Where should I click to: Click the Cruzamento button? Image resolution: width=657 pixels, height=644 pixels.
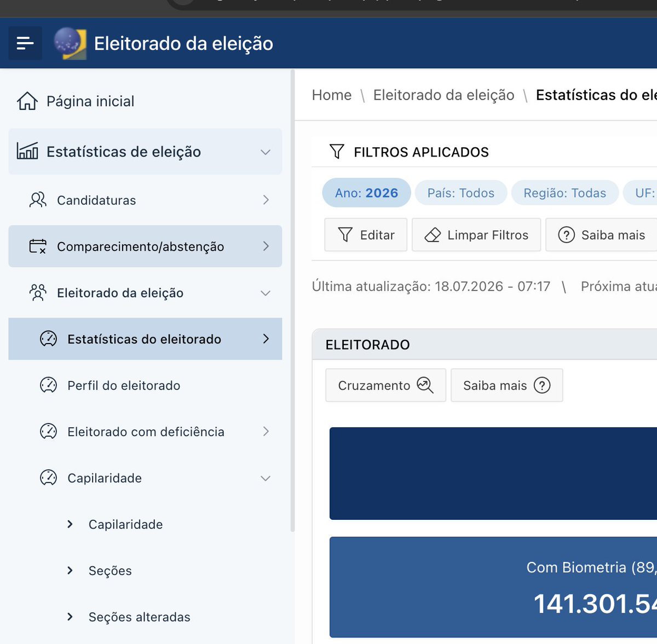pyautogui.click(x=386, y=385)
